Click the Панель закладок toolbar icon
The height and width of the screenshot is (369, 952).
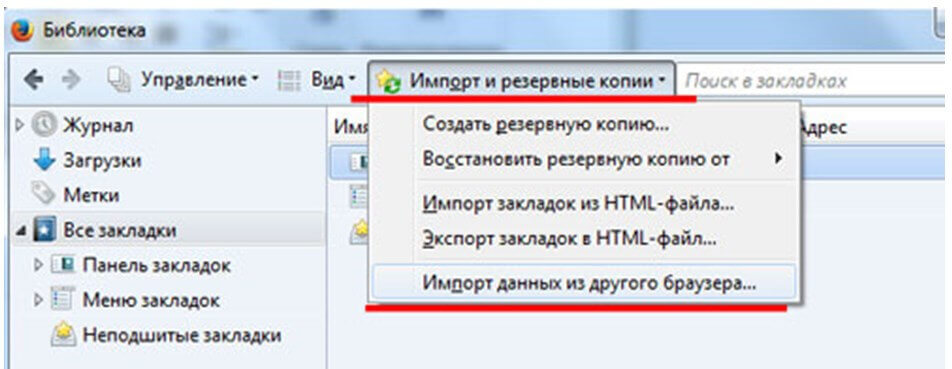pos(63,265)
